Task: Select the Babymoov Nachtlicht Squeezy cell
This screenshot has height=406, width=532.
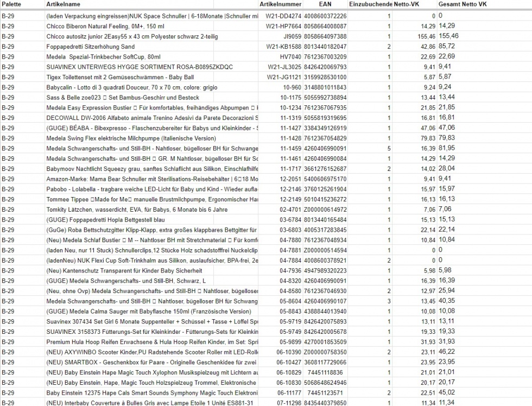Action: pos(152,169)
